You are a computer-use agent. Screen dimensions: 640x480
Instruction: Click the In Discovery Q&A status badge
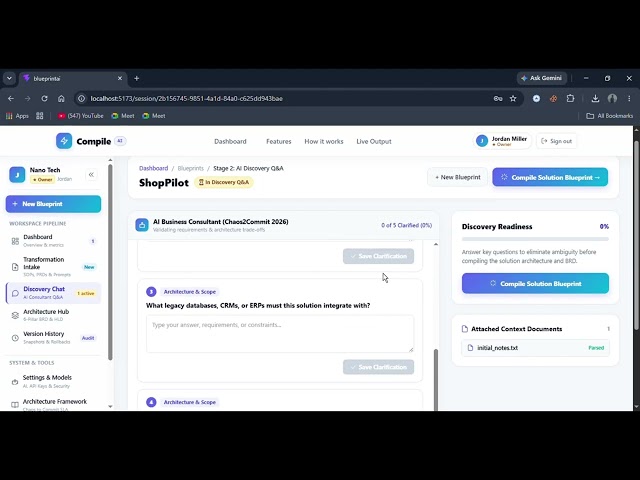[x=224, y=182]
